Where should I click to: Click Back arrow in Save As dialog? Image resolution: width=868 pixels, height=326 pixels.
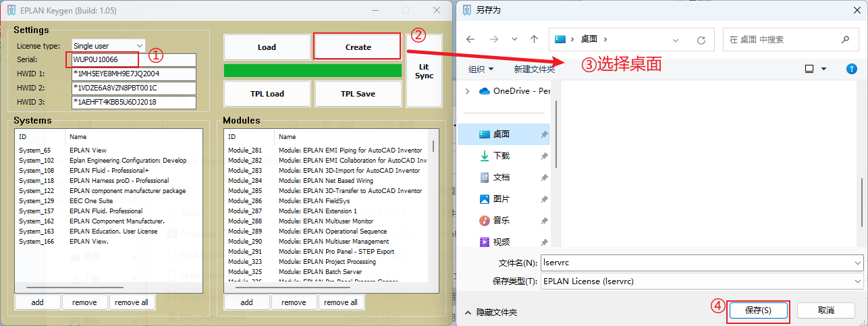tap(470, 40)
